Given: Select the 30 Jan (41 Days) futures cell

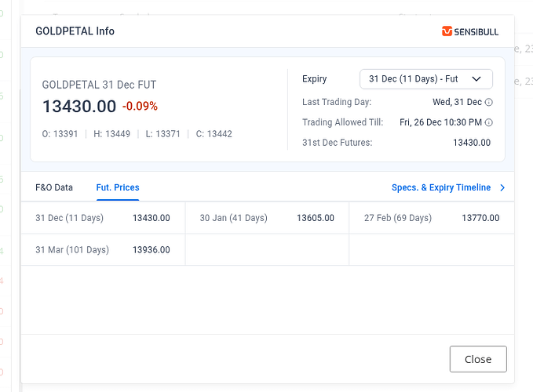Looking at the screenshot, I should [267, 218].
